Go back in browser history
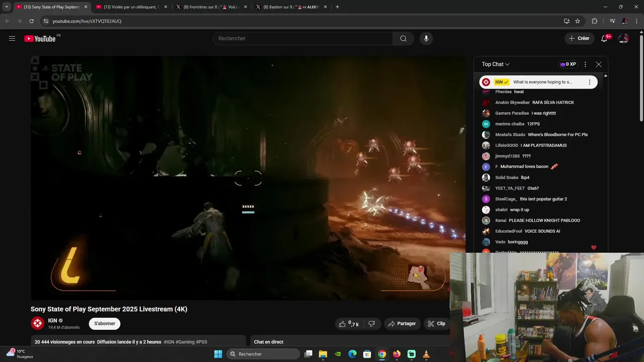644x362 pixels. [x=8, y=21]
